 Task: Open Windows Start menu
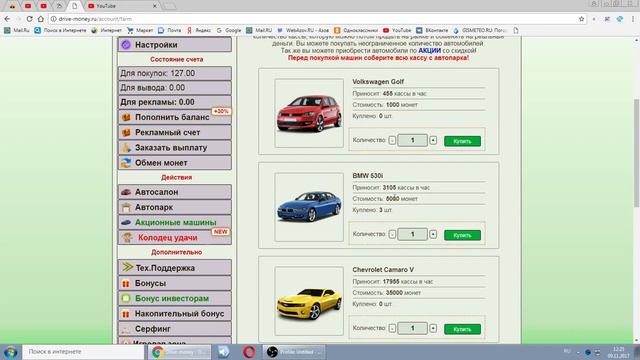pos(10,352)
